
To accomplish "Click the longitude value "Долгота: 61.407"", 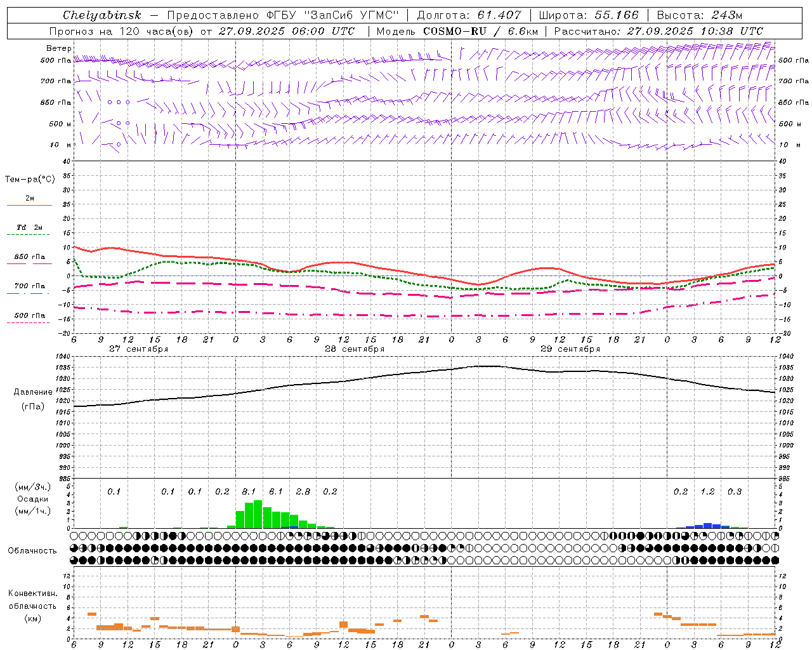I will (x=469, y=15).
